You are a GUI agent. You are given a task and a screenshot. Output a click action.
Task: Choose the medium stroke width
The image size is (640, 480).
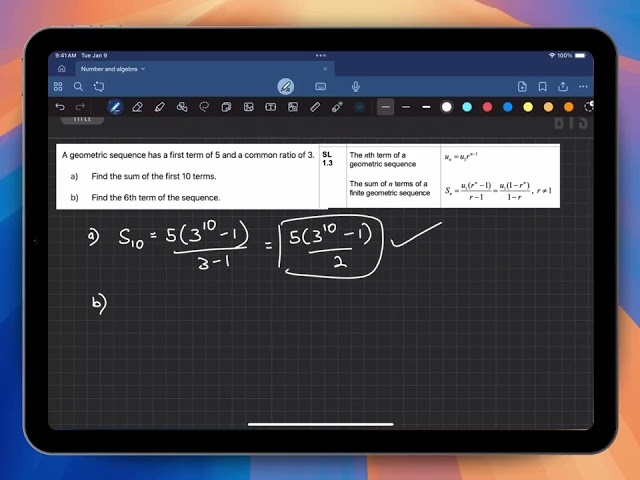[406, 107]
